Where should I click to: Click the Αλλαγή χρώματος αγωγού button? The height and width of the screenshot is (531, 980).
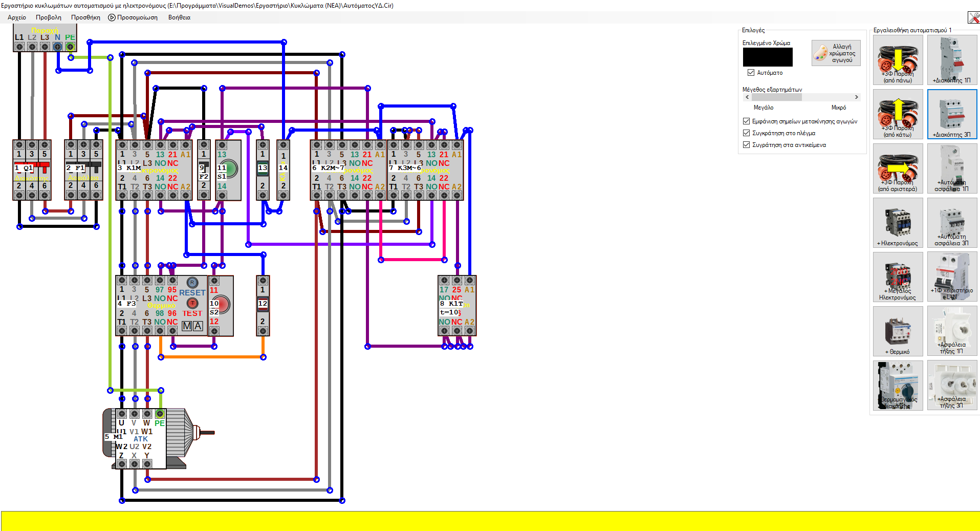point(836,53)
